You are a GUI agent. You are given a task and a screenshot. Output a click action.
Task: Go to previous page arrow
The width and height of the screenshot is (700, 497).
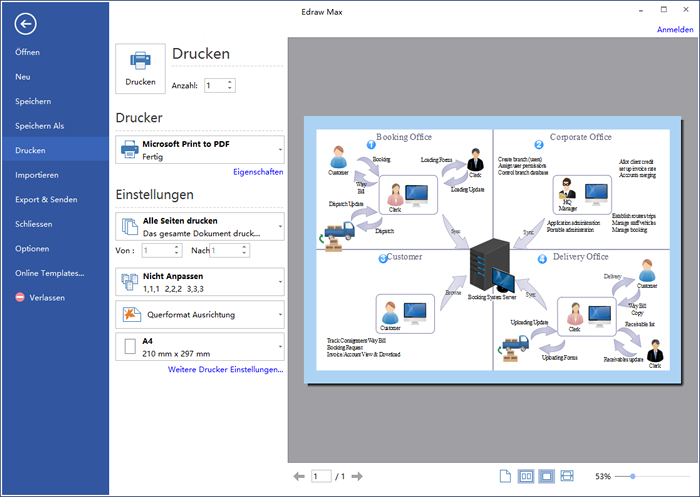point(298,477)
